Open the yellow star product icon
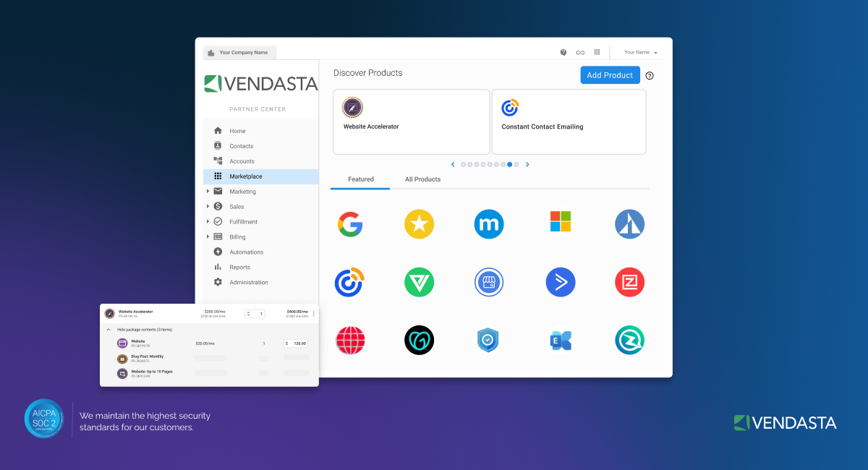Viewport: 868px width, 470px height. pyautogui.click(x=419, y=224)
